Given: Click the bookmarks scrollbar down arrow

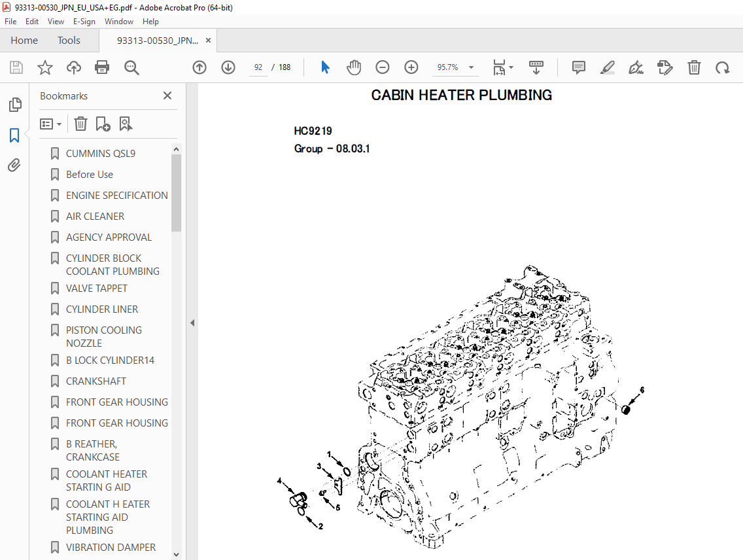Looking at the screenshot, I should (x=177, y=554).
